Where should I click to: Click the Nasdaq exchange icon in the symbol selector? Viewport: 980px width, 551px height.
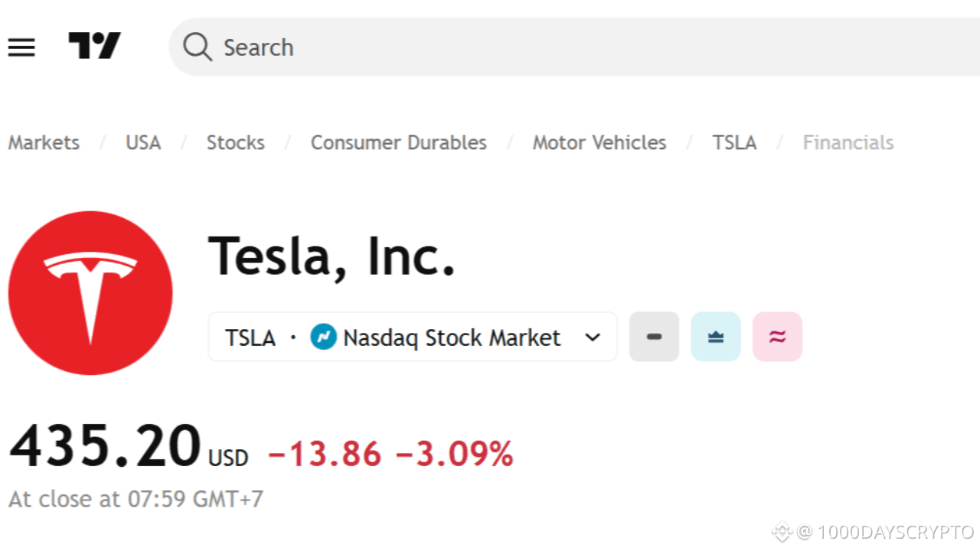coord(325,337)
